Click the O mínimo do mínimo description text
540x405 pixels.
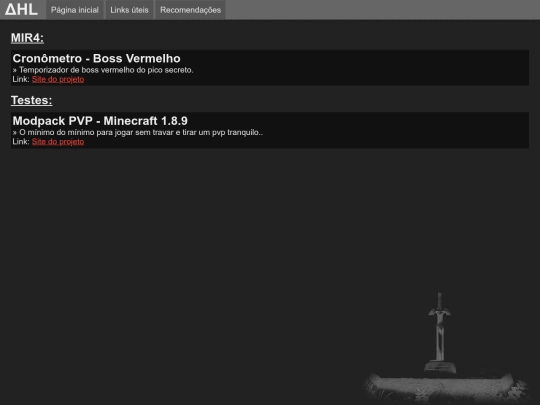click(x=138, y=132)
